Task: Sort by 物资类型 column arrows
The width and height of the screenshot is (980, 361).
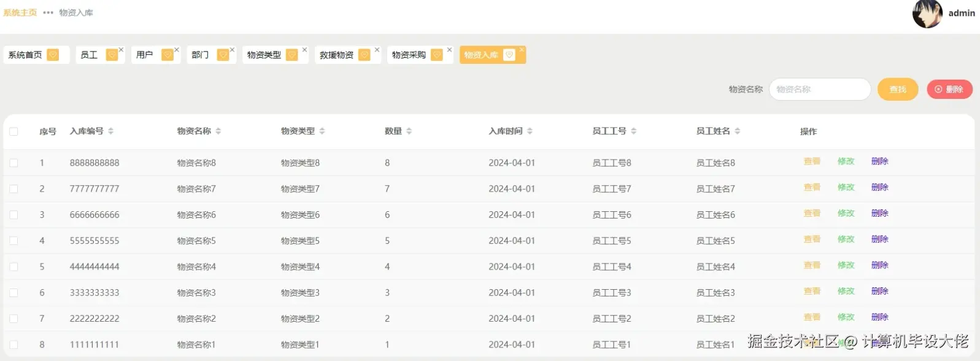Action: [322, 131]
